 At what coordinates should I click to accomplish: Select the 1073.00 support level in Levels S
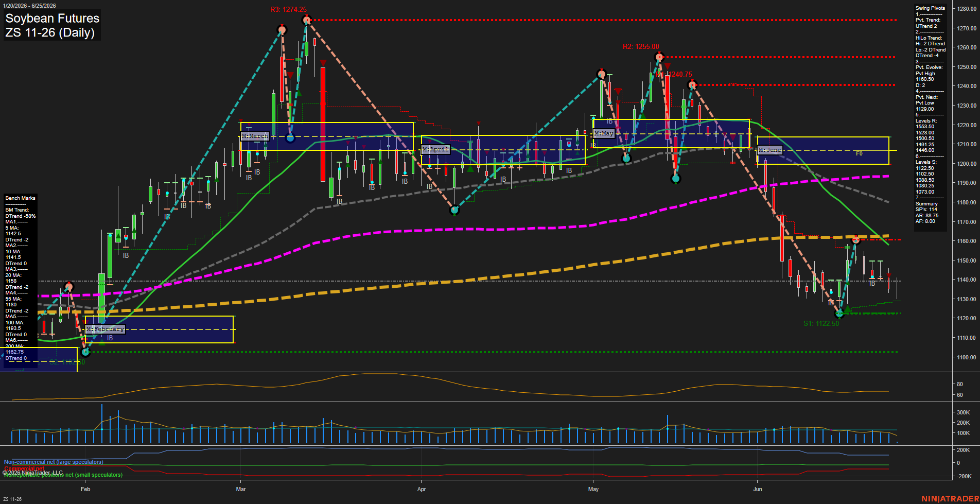(x=925, y=192)
